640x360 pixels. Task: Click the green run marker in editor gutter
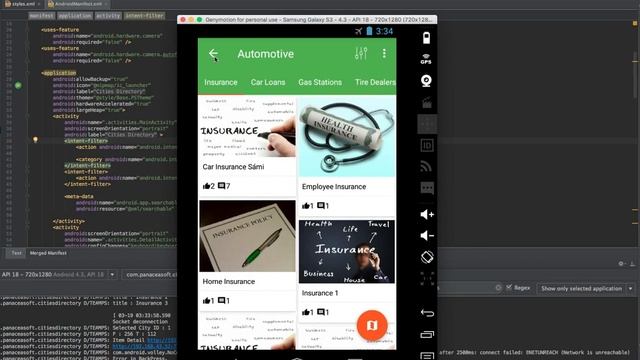(18, 85)
